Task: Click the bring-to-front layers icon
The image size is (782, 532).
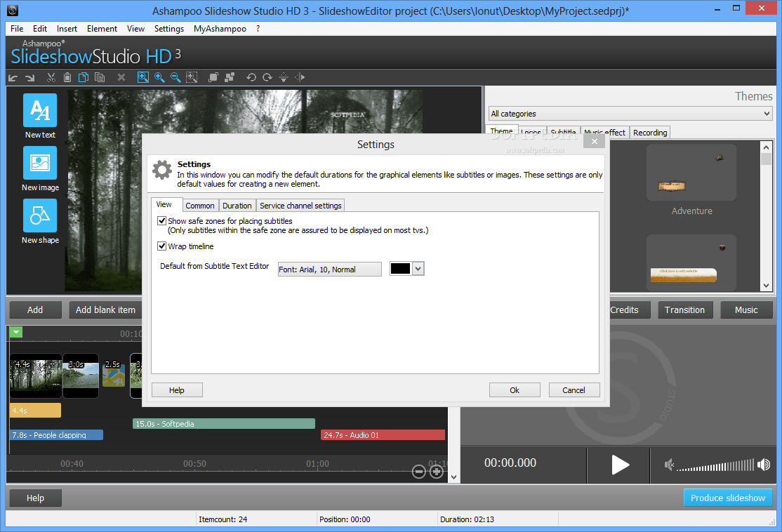Action: tap(213, 77)
